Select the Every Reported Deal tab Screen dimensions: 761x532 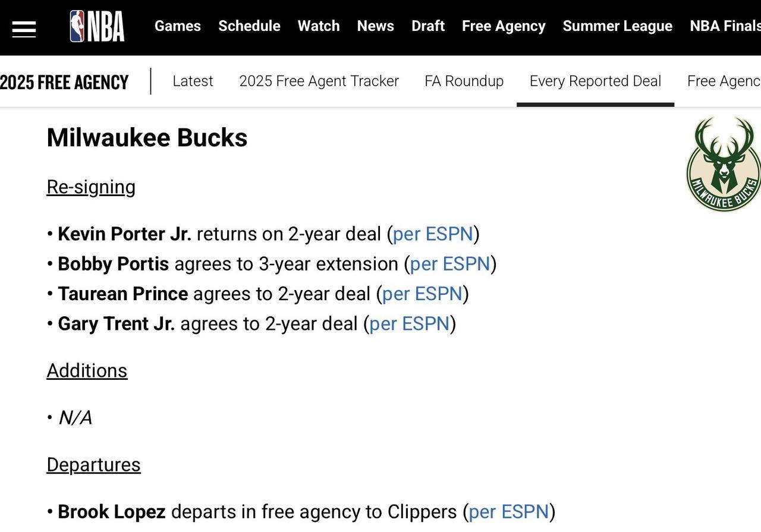[595, 81]
